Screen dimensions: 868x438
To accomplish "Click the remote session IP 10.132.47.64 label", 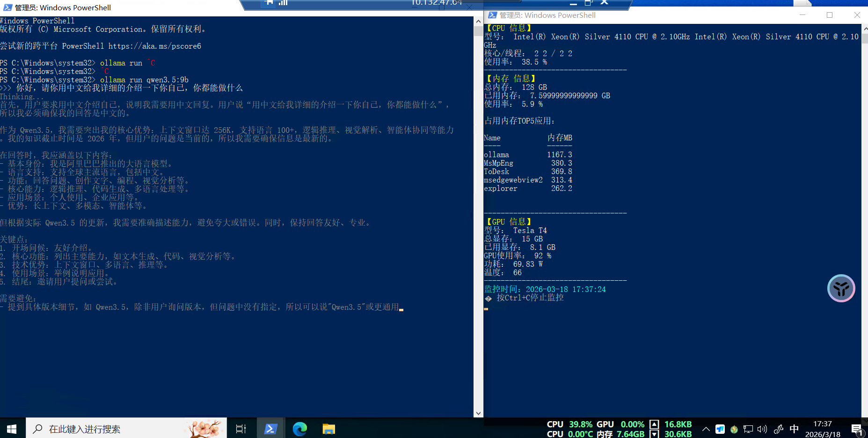I will [x=437, y=2].
